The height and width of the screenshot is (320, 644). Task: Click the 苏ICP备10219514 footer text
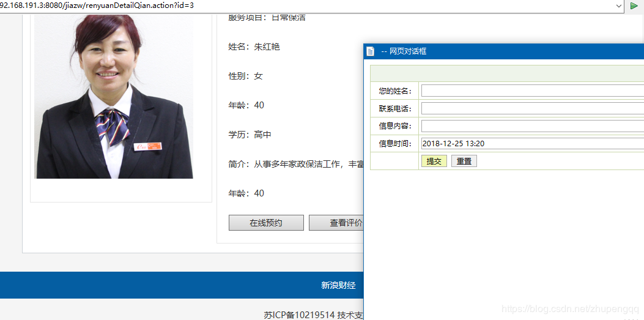pyautogui.click(x=299, y=315)
